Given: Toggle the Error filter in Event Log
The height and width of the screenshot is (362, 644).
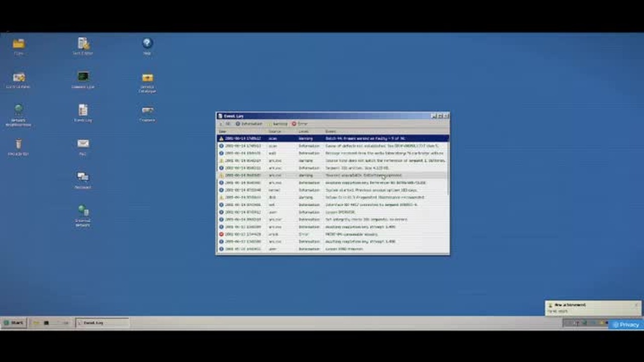Looking at the screenshot, I should click(299, 124).
